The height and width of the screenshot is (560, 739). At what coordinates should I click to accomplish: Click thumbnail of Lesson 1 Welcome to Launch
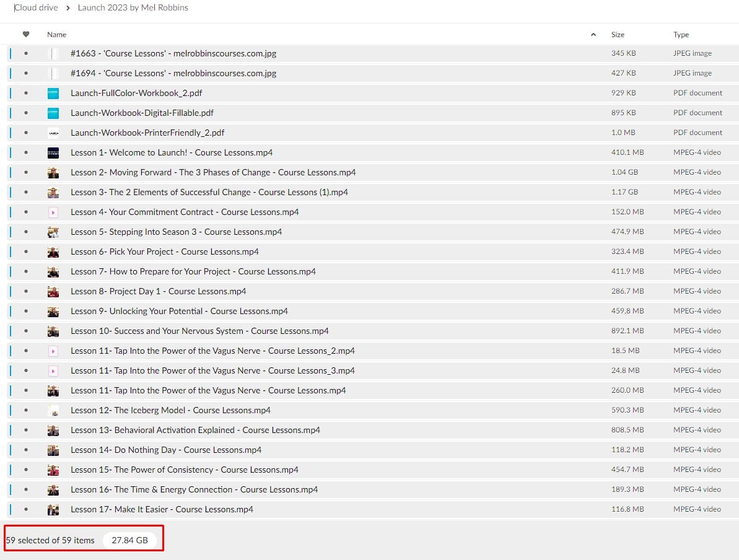tap(53, 152)
